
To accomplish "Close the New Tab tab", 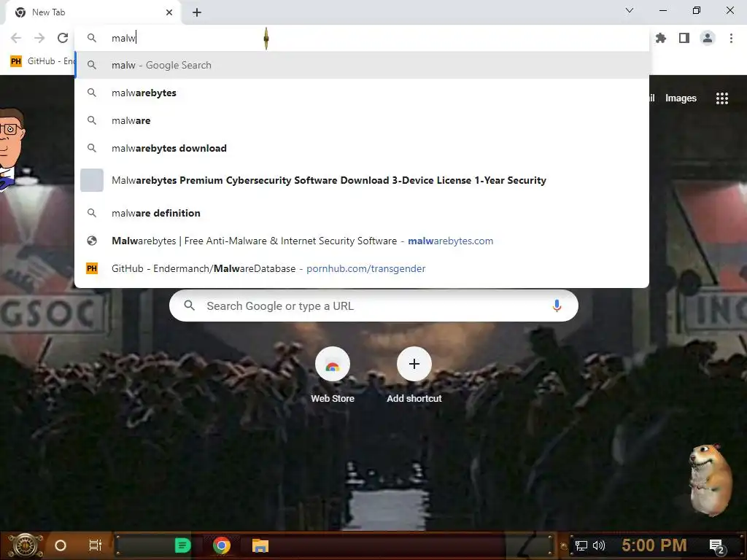I will tap(169, 12).
